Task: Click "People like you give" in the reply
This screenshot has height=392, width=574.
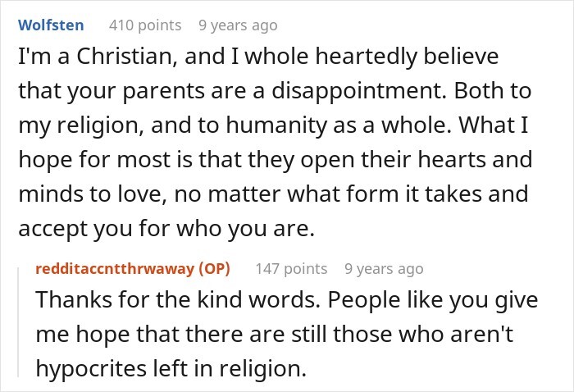Action: click(433, 299)
